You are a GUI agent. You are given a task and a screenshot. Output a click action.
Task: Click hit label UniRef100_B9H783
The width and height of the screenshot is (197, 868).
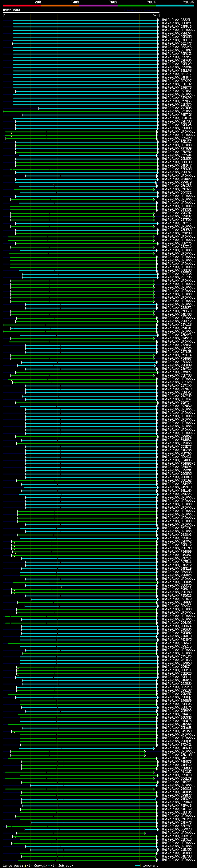[176, 121]
